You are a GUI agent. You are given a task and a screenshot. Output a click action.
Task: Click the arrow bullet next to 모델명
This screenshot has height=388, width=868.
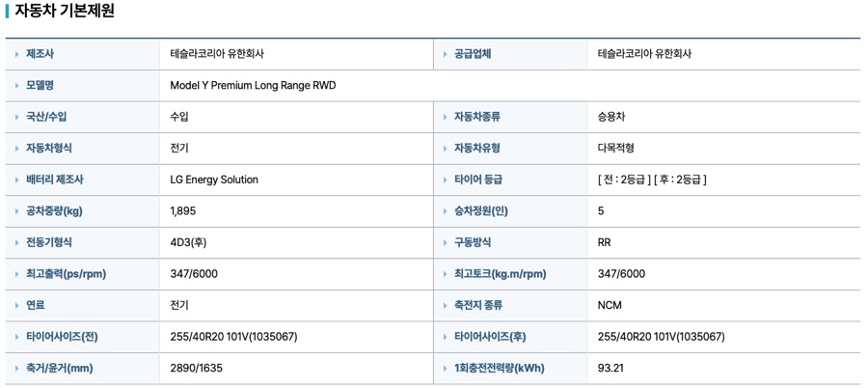point(16,85)
